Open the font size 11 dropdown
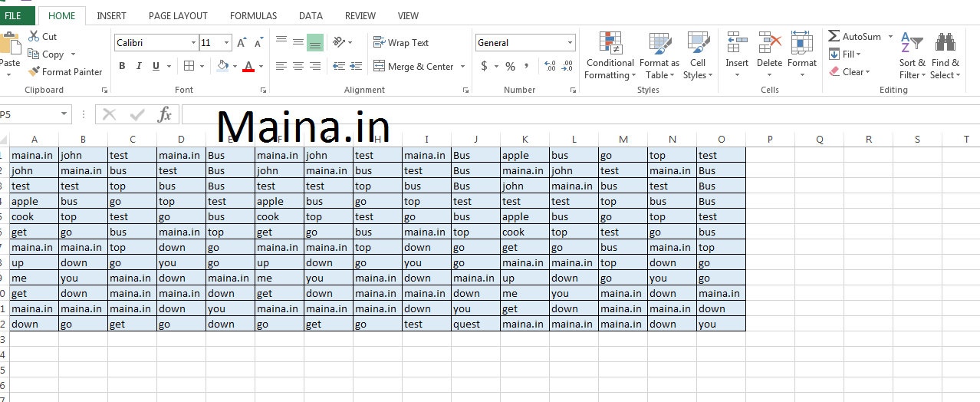This screenshot has width=980, height=402. point(227,43)
